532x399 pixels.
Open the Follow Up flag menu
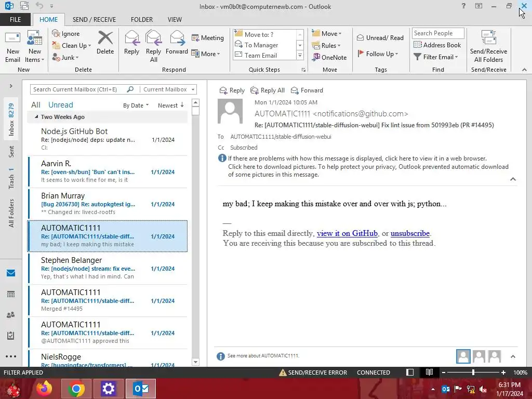378,54
